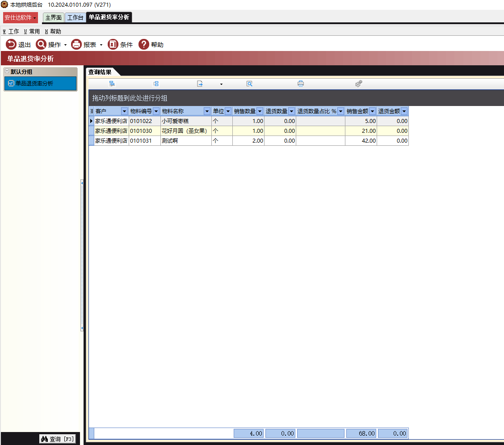The height and width of the screenshot is (445, 504).
Task: Select the 查询结果 tab
Action: 100,72
